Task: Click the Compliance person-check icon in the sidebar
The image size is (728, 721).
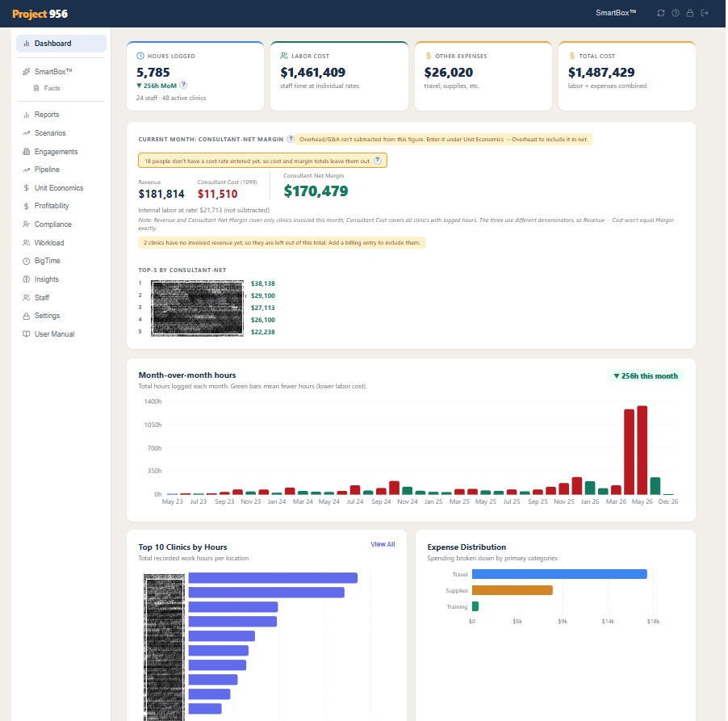Action: 27,224
